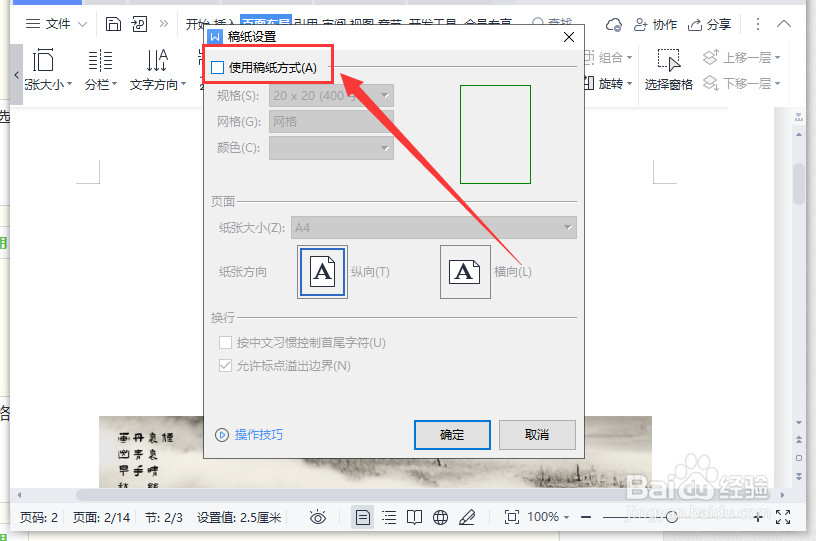Click zoom out minus button
This screenshot has height=541, width=816.
pos(586,517)
